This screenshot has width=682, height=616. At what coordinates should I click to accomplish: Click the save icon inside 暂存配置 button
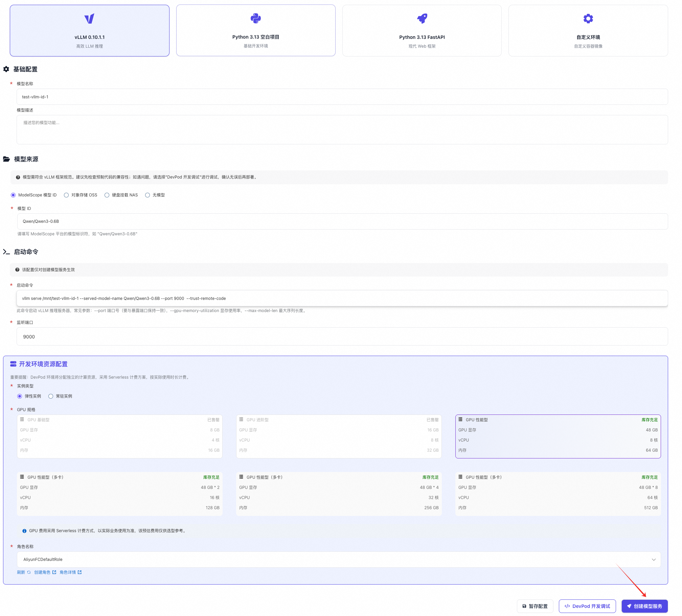tap(524, 606)
